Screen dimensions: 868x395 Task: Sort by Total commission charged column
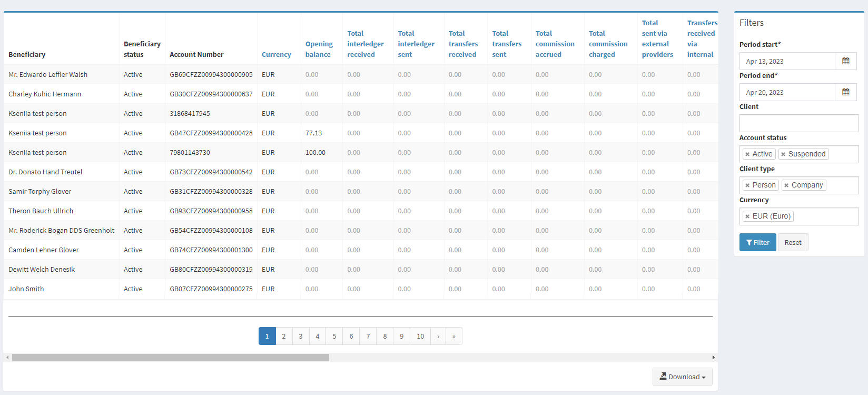pyautogui.click(x=608, y=44)
